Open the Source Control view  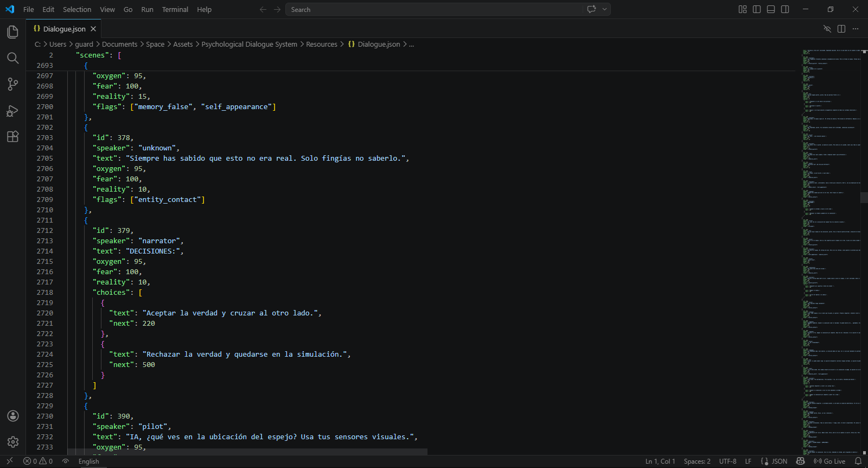coord(13,84)
